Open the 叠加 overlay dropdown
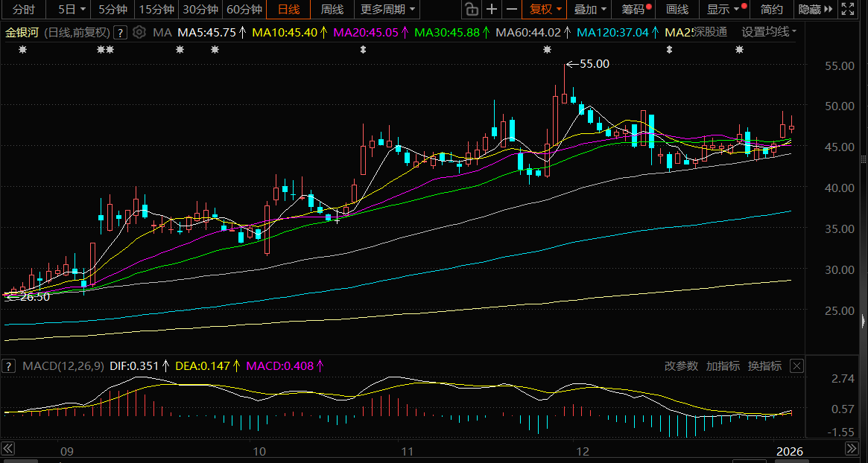This screenshot has height=463, width=868. 590,10
